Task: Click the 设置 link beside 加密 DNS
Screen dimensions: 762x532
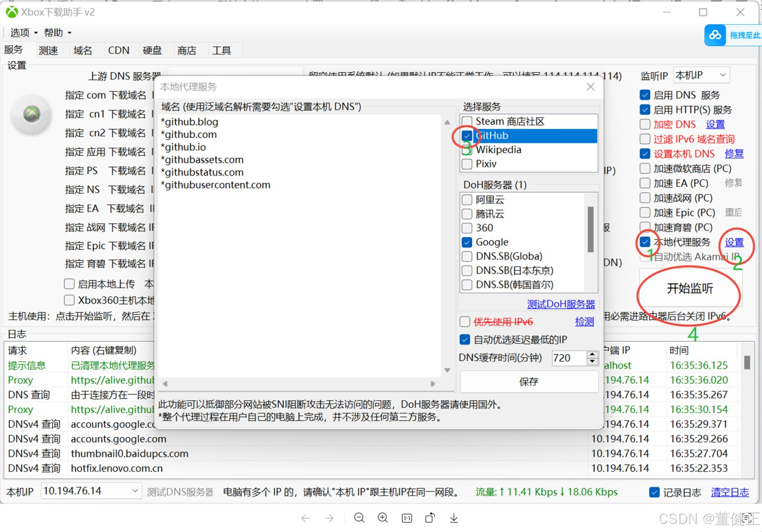Action: (715, 125)
